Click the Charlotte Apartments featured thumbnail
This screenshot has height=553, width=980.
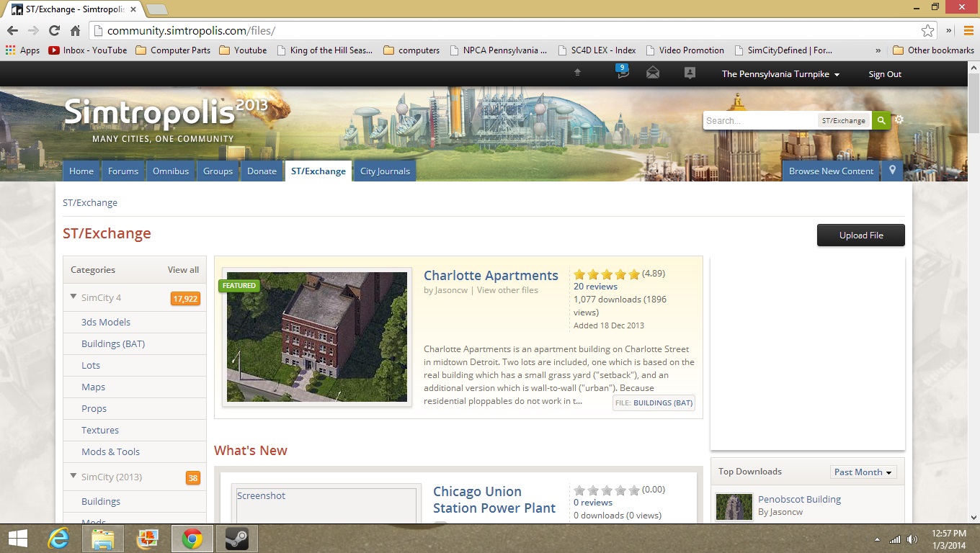[x=317, y=337]
